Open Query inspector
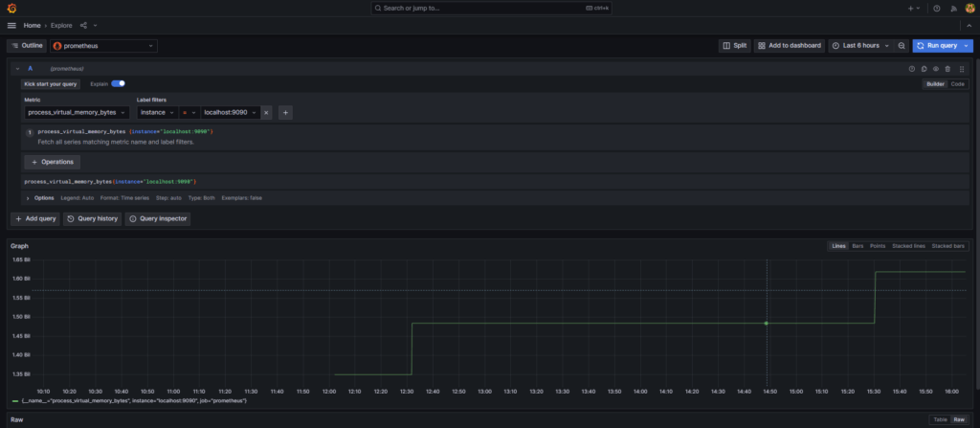The height and width of the screenshot is (428, 980). tap(158, 219)
